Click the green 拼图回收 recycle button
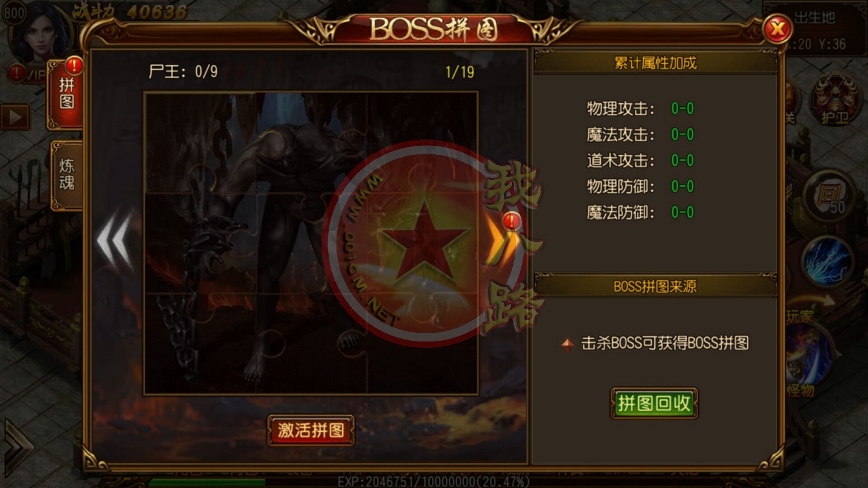The width and height of the screenshot is (868, 488). point(654,403)
